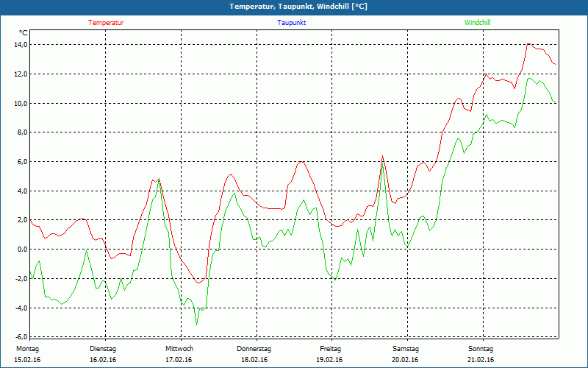
Task: Select the red 'Temperatur' legend label
Action: [106, 23]
